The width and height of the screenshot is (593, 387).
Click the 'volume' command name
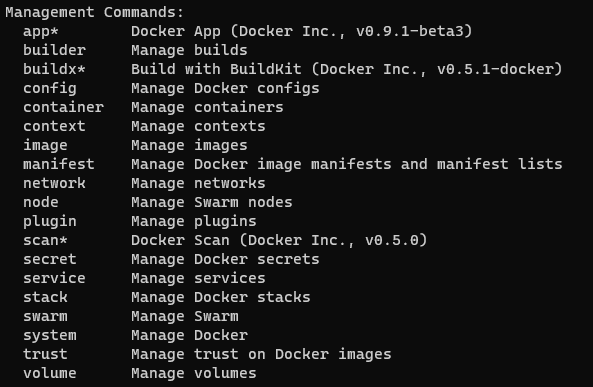click(50, 373)
